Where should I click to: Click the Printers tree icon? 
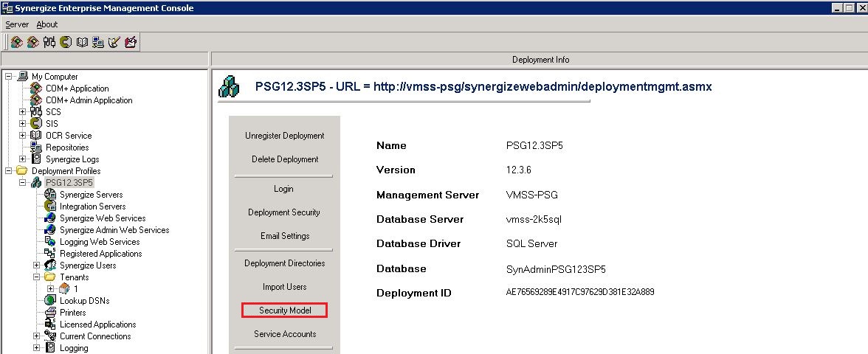click(50, 312)
